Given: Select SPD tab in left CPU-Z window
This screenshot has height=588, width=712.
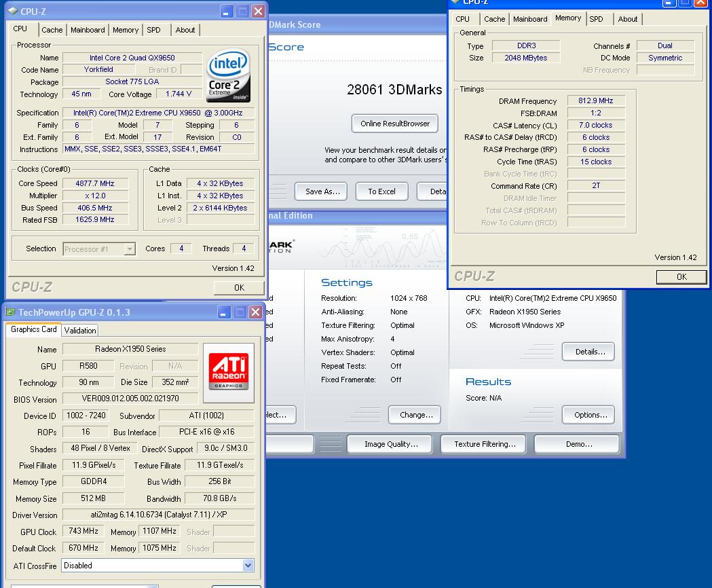Looking at the screenshot, I should coord(153,30).
